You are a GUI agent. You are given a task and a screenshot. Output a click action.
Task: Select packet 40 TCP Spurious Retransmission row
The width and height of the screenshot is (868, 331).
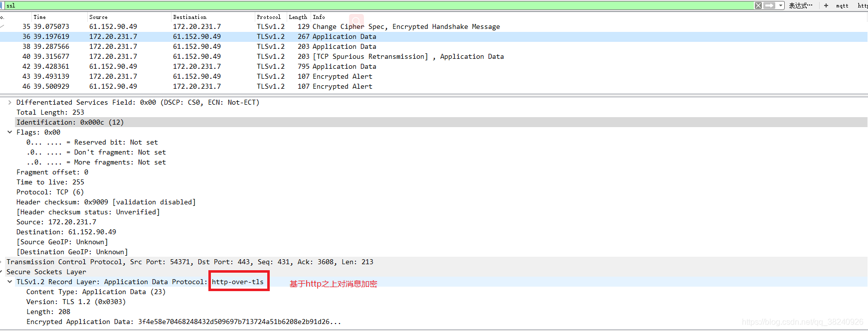tap(434, 56)
